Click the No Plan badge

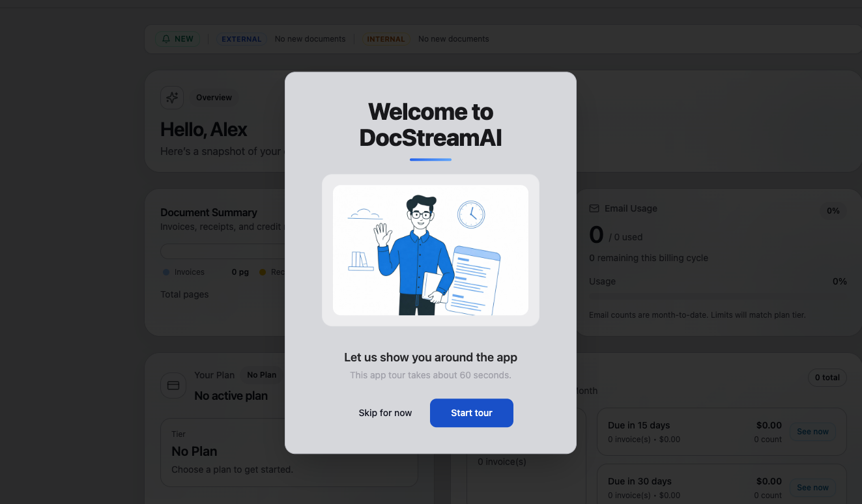point(261,375)
